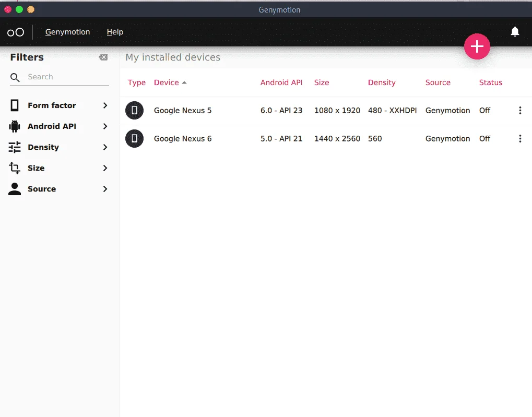532x417 pixels.
Task: Expand the Size filter chevron
Action: pyautogui.click(x=105, y=168)
